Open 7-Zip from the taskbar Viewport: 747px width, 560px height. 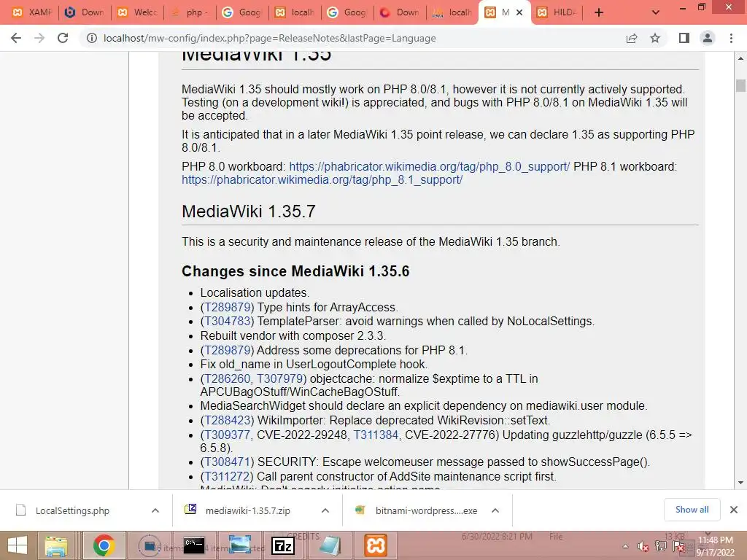(x=283, y=545)
